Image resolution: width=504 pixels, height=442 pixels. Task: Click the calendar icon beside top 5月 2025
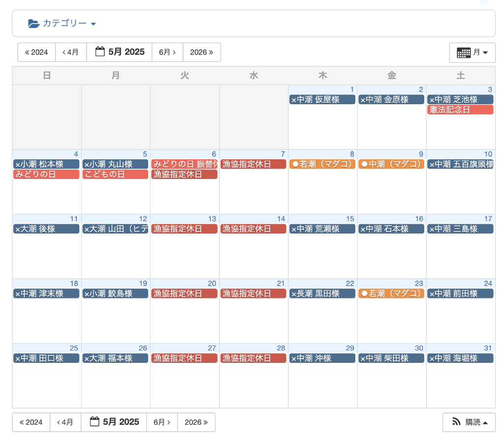tap(100, 52)
